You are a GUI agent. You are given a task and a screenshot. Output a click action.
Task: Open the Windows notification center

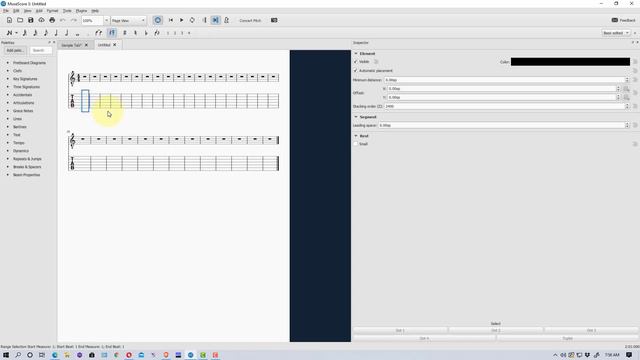point(629,355)
